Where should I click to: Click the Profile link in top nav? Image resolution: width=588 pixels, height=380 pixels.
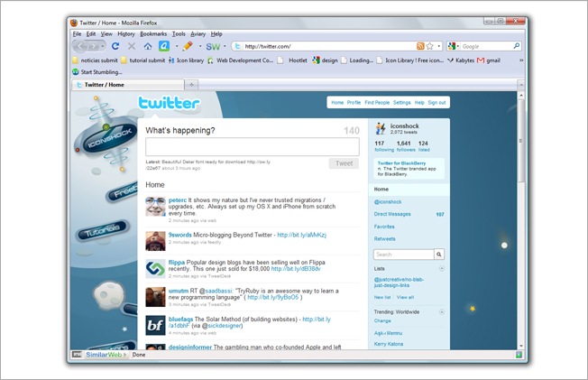pyautogui.click(x=354, y=103)
